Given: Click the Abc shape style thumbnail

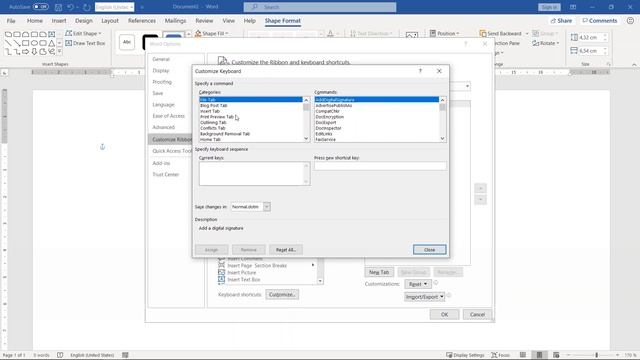Looking at the screenshot, I should click(127, 42).
